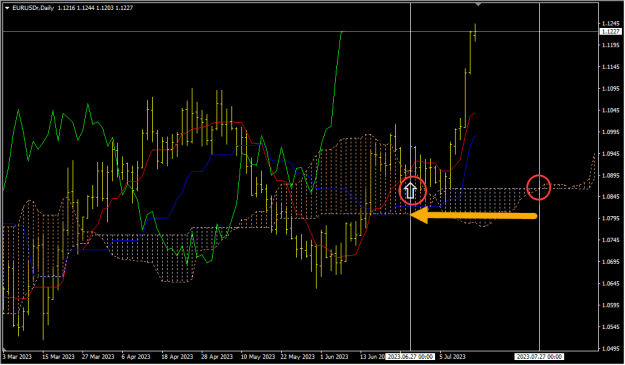This screenshot has width=625, height=365.
Task: Open the dropdown arrow beside EURUSDr,Daily
Action: [7, 8]
